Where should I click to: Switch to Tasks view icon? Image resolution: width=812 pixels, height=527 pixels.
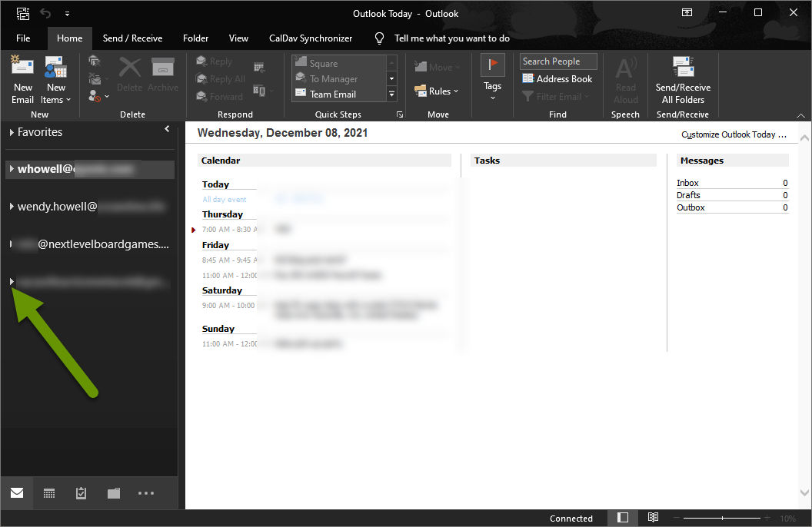click(x=81, y=493)
